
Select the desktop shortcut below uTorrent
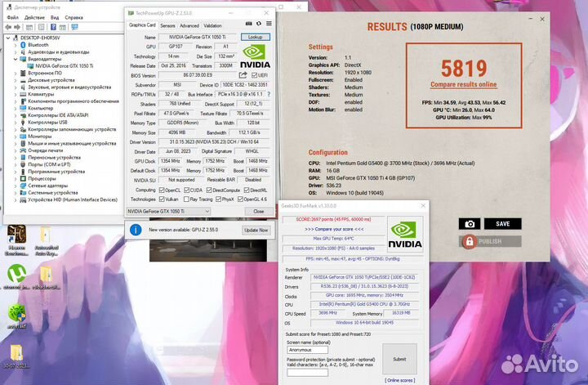point(16,317)
